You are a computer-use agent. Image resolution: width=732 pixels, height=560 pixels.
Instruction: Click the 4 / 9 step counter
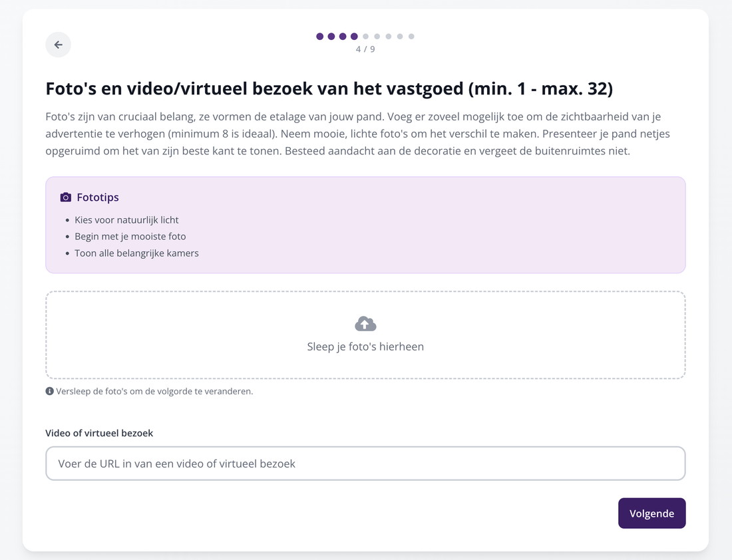point(365,49)
